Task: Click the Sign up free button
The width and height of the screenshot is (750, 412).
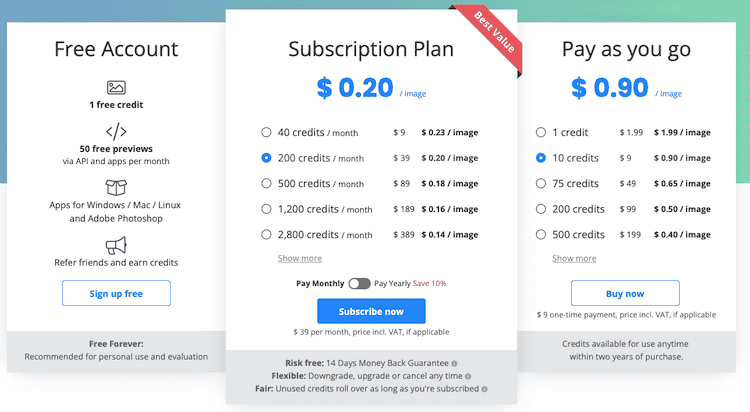Action: click(116, 293)
